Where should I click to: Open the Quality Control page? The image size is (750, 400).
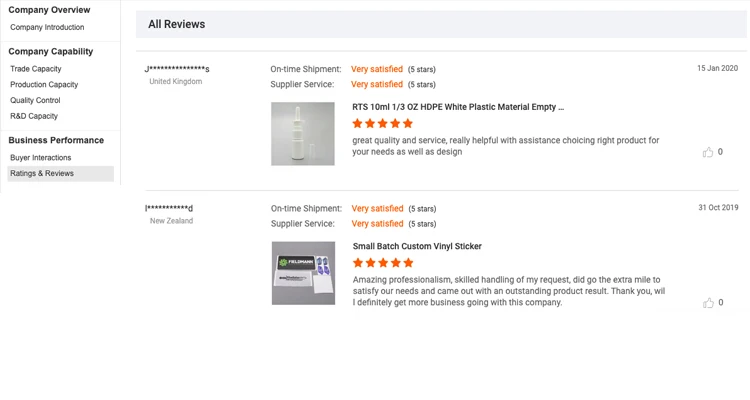click(35, 100)
